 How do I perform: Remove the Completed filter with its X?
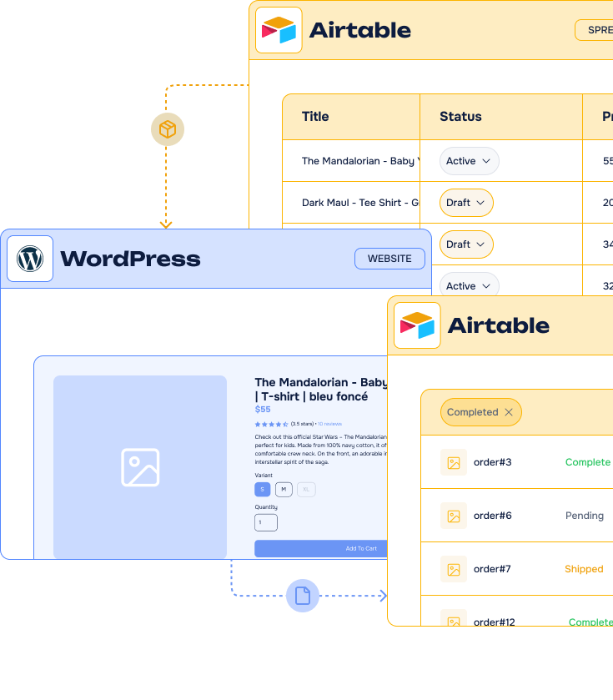tap(509, 412)
